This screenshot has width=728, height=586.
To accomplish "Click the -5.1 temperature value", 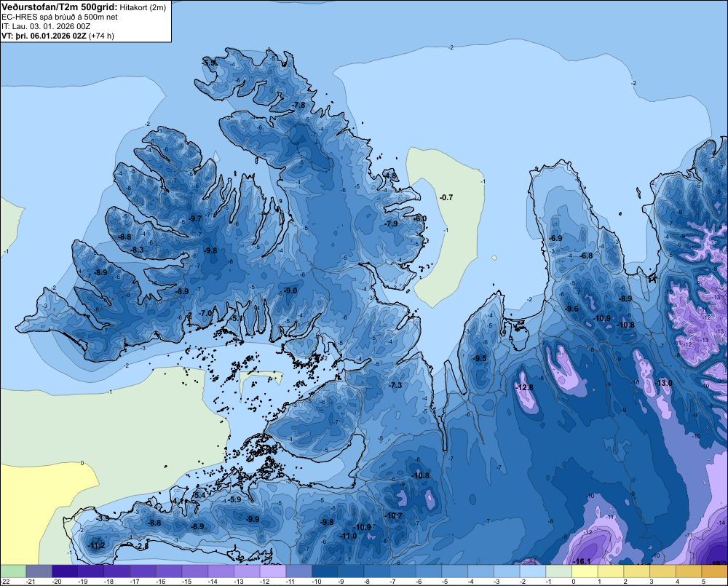I will coord(236,319).
